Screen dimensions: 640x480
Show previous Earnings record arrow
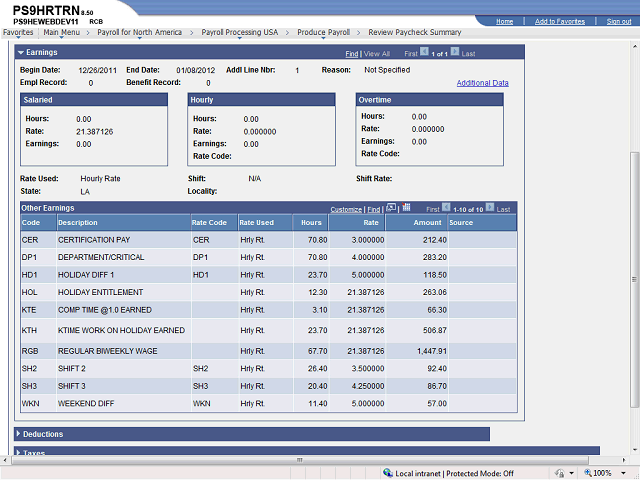pos(424,52)
